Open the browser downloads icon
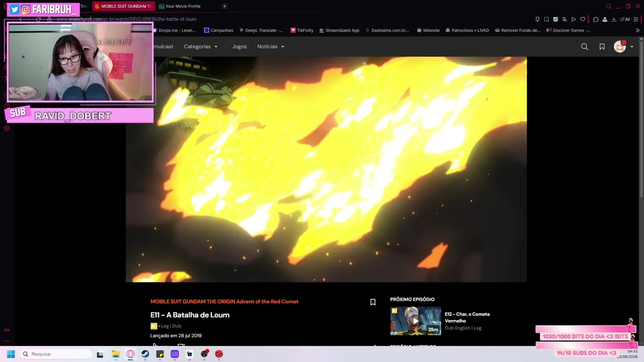 [614, 19]
